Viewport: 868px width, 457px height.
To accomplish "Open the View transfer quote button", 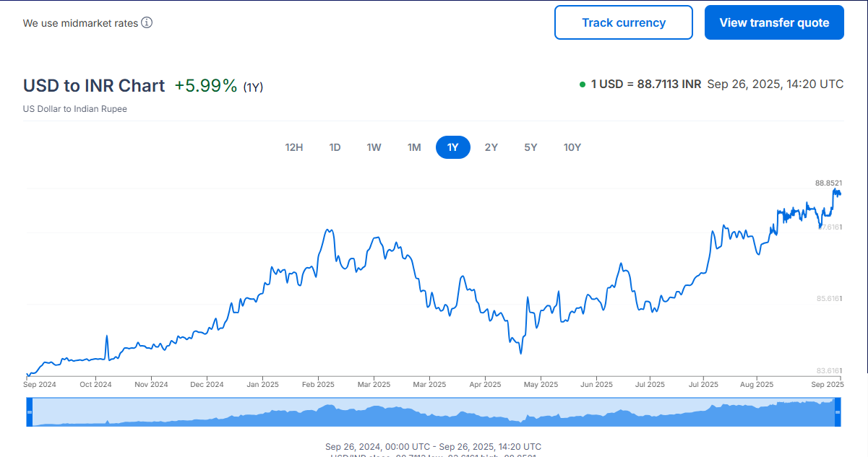I will coord(774,22).
